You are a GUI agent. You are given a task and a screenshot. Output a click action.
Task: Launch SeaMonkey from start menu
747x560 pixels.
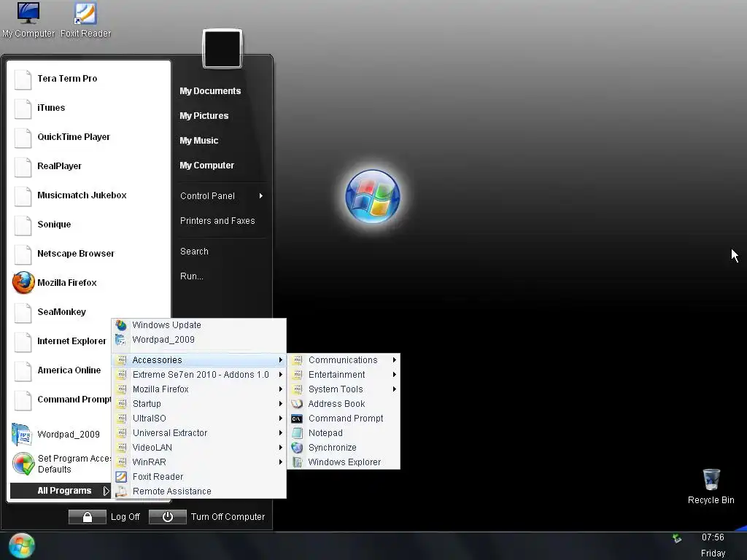(x=89, y=312)
